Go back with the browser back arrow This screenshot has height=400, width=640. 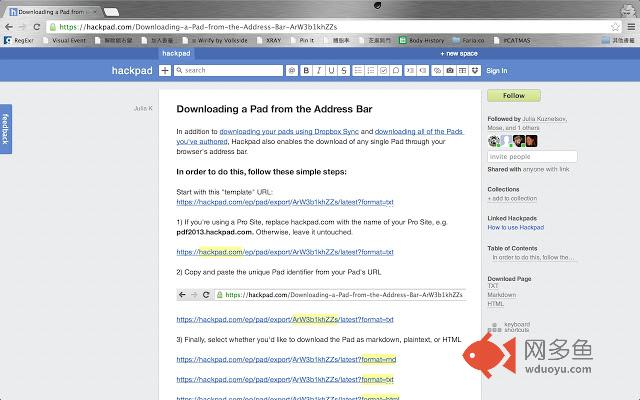(x=9, y=27)
